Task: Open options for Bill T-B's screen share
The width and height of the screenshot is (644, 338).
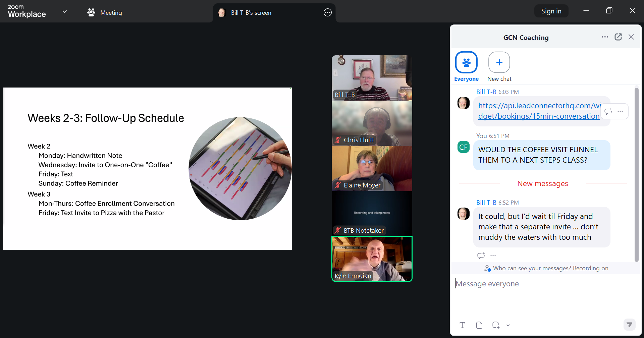Action: [327, 13]
